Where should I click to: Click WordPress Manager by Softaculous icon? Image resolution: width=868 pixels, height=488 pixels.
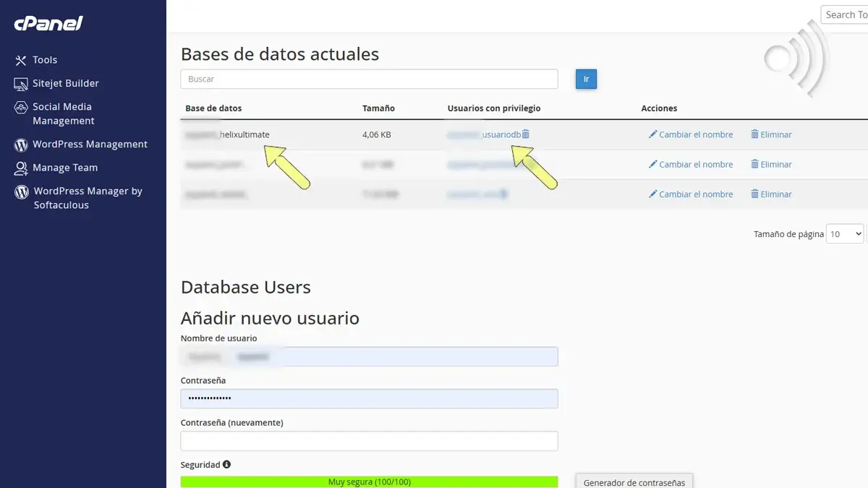coord(21,192)
